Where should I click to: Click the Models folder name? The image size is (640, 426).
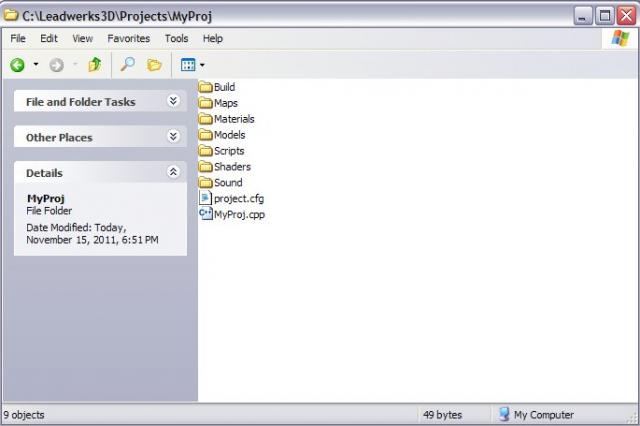[x=229, y=135]
